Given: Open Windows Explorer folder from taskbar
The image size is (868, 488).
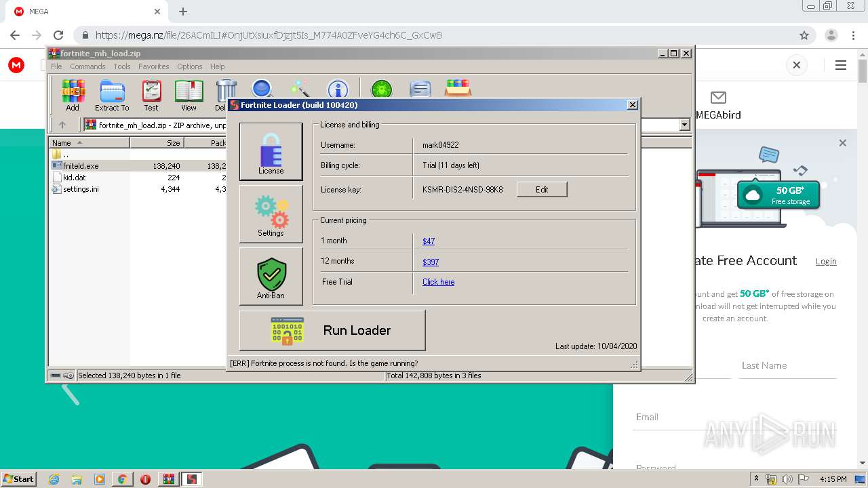Looking at the screenshot, I should [x=77, y=479].
